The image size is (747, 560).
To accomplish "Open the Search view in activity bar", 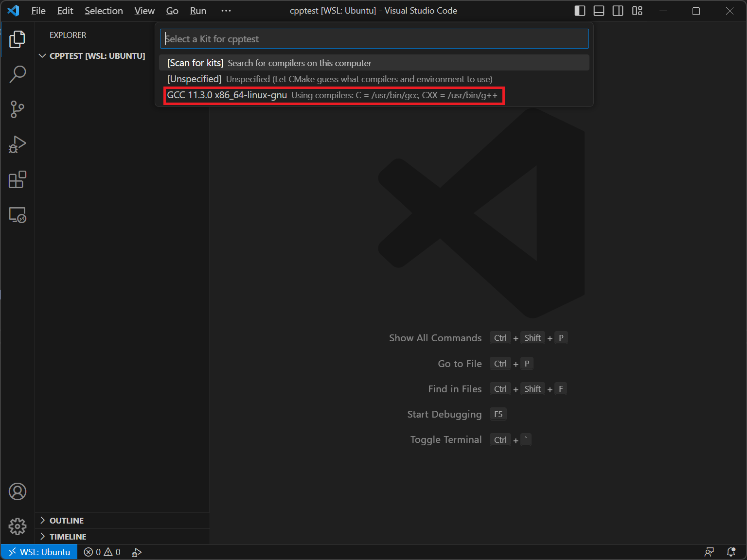I will tap(18, 74).
